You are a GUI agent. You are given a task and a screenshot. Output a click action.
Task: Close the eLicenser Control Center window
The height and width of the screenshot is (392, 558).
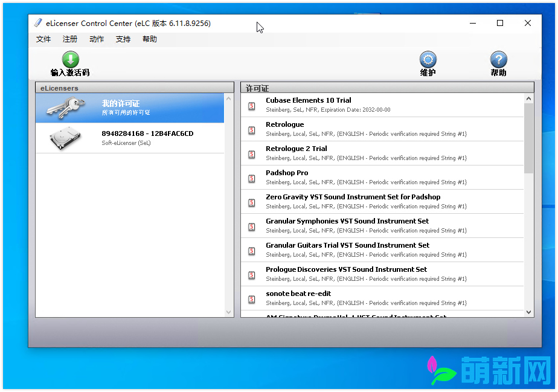pyautogui.click(x=528, y=23)
